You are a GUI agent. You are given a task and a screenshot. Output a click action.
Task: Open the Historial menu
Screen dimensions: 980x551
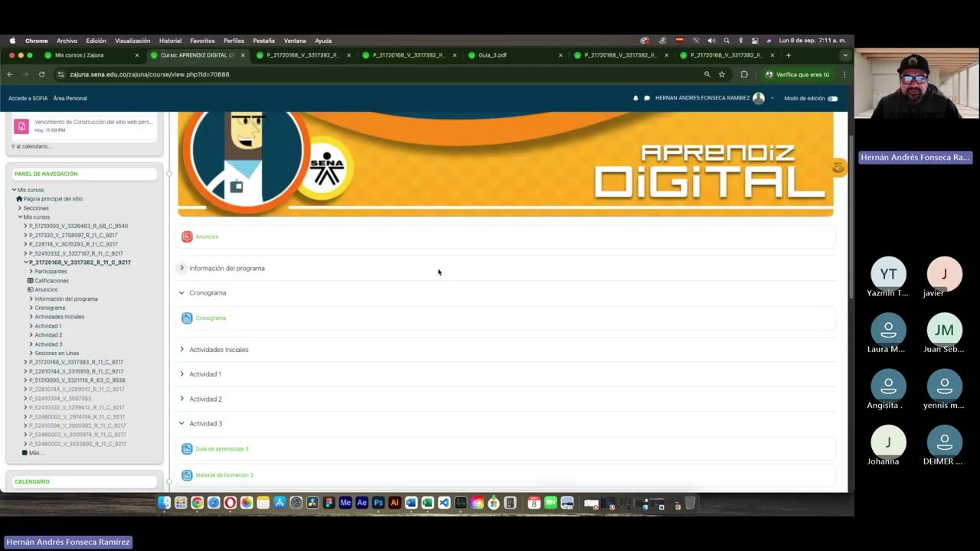click(x=170, y=41)
